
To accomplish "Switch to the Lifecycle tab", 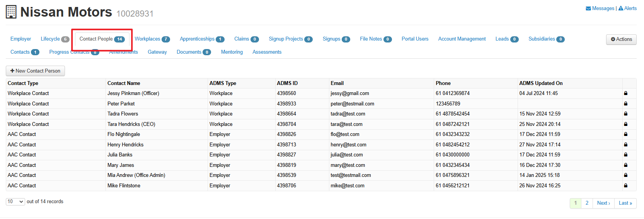I will coord(55,39).
